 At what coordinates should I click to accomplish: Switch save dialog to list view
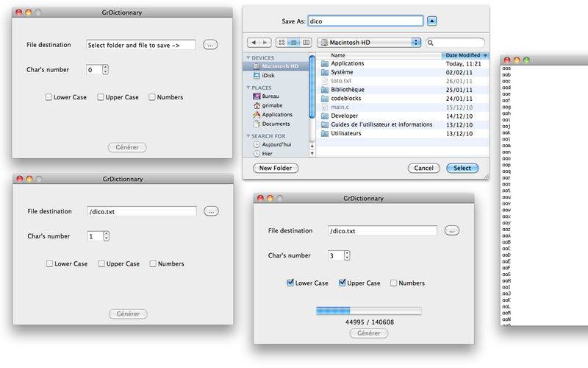pyautogui.click(x=294, y=43)
